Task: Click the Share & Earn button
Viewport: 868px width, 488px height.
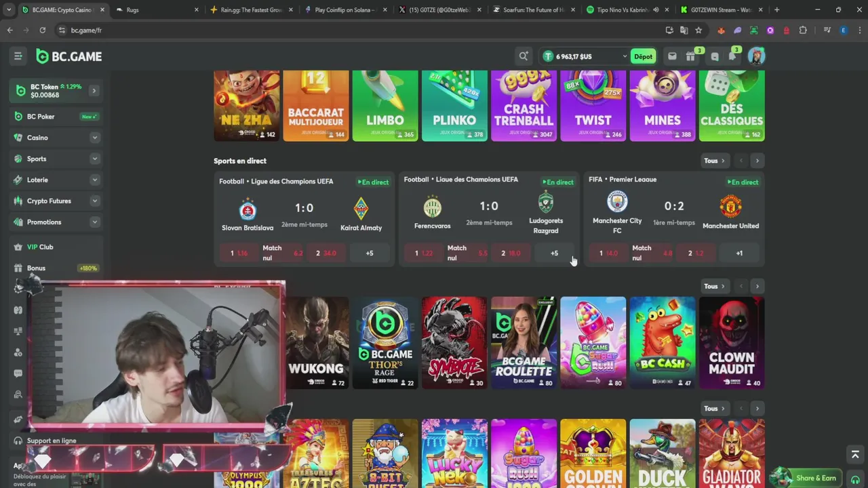Action: pyautogui.click(x=807, y=478)
